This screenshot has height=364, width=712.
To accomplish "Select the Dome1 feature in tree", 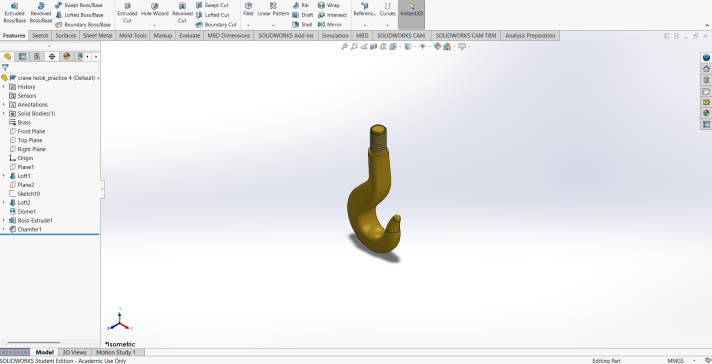I will coord(23,212).
